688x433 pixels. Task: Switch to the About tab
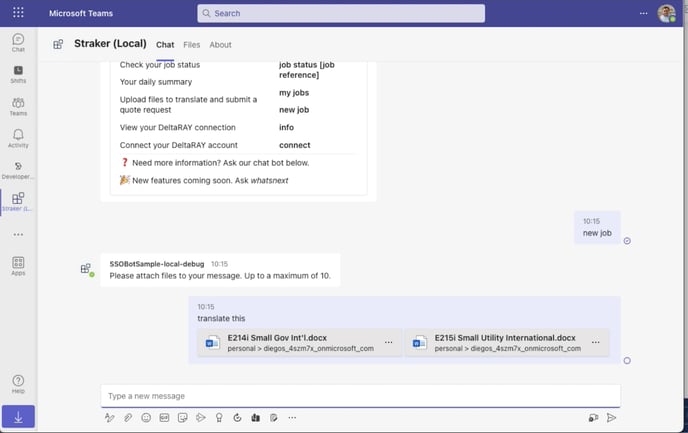coord(220,45)
